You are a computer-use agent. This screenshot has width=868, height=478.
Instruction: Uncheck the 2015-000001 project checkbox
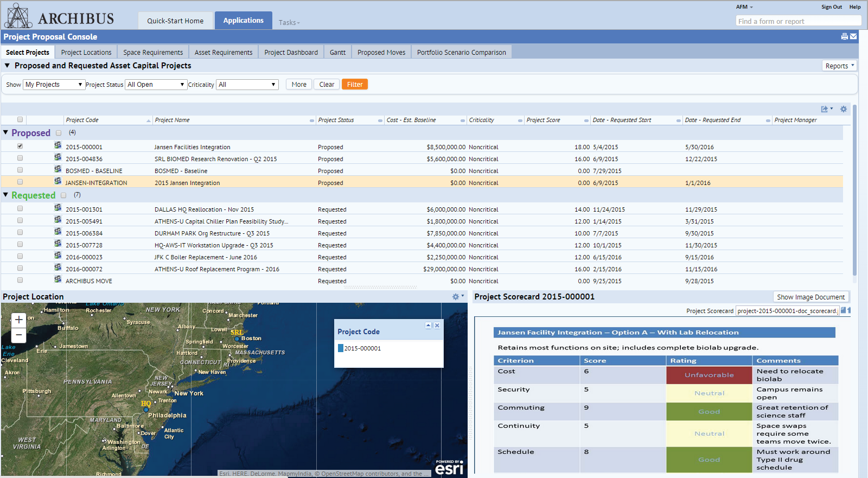pos(20,146)
